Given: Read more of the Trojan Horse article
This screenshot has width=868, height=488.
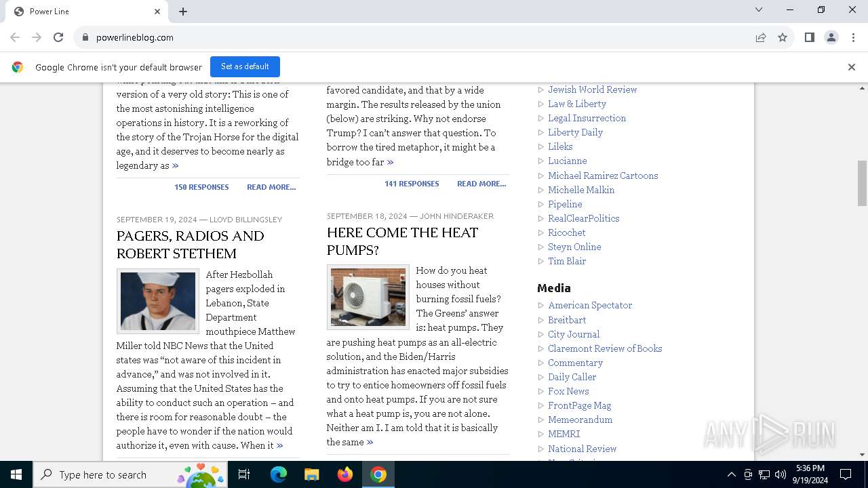Looking at the screenshot, I should coord(271,187).
